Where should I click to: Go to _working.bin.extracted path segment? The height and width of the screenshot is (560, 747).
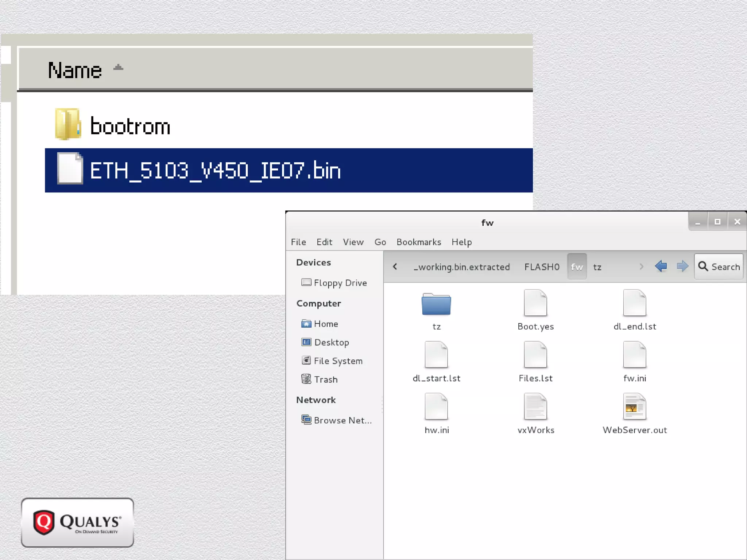click(461, 267)
